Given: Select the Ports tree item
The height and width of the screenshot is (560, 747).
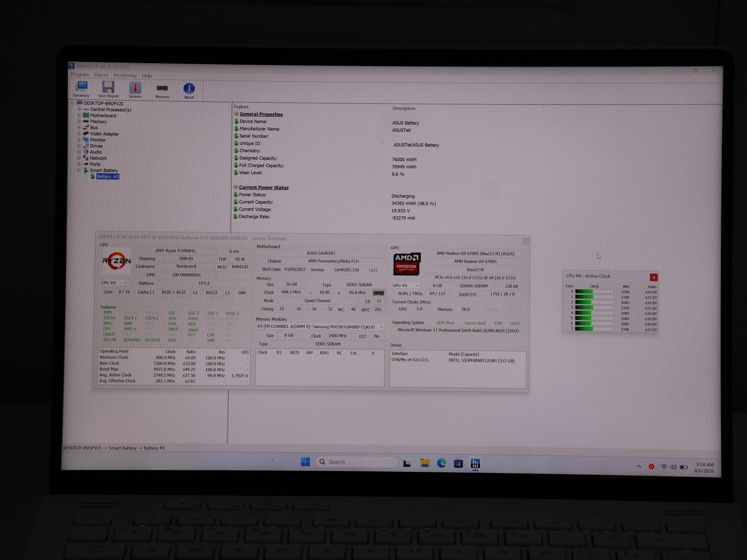Looking at the screenshot, I should (95, 164).
